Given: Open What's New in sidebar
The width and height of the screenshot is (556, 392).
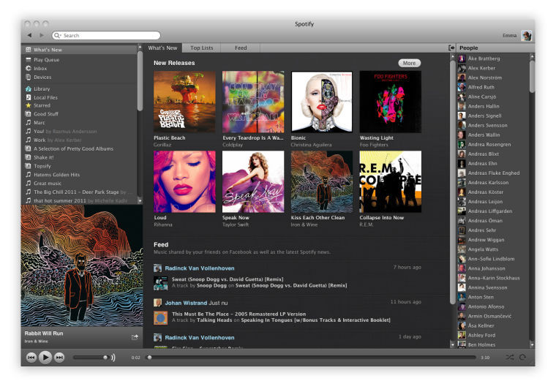Looking at the screenshot, I should (x=80, y=50).
